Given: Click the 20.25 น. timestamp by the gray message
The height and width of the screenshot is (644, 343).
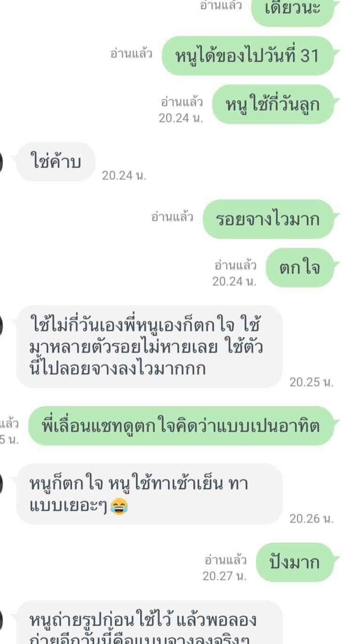Looking at the screenshot, I should pos(311,382).
